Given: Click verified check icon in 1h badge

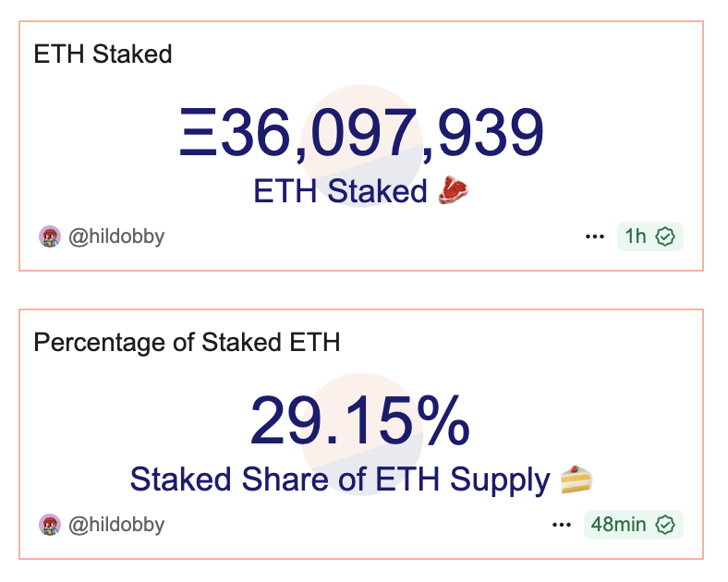Looking at the screenshot, I should pyautogui.click(x=665, y=236).
